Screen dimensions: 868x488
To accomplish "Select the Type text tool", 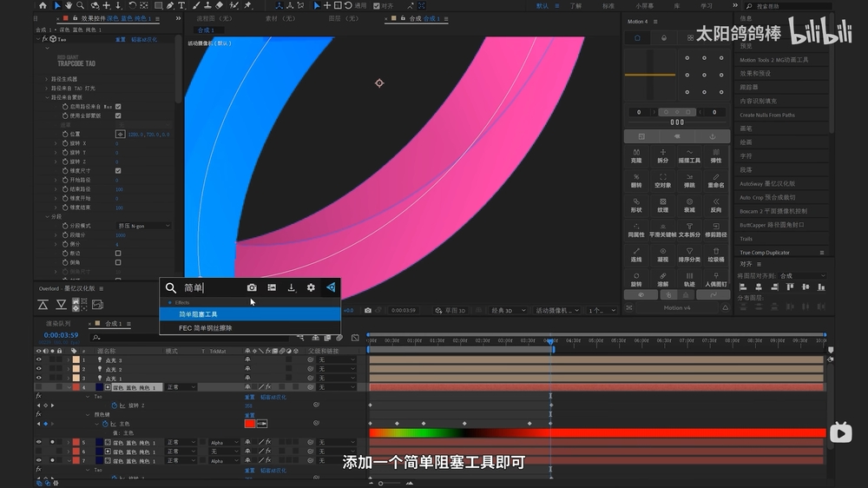I will point(181,5).
